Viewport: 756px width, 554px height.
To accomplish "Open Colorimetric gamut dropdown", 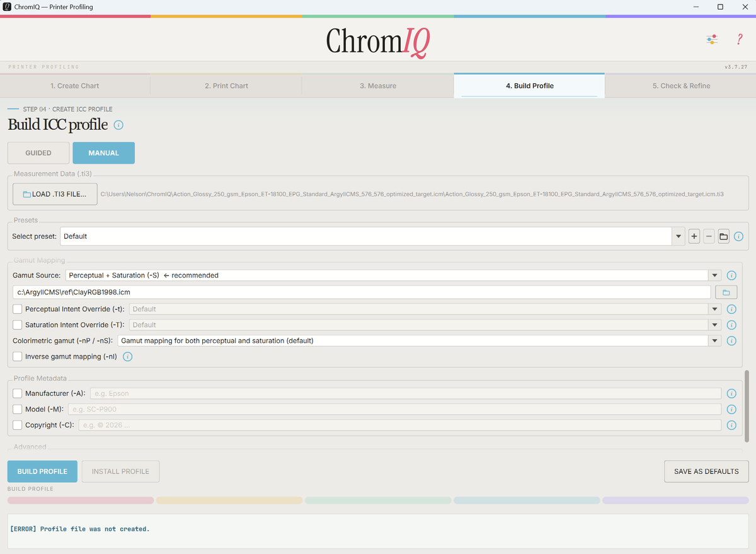I will pos(420,340).
